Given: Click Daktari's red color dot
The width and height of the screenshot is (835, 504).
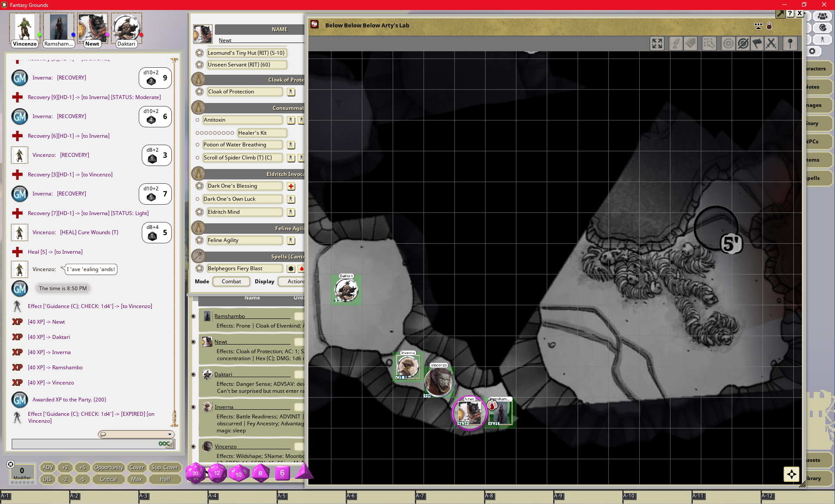Looking at the screenshot, I should pyautogui.click(x=141, y=34).
